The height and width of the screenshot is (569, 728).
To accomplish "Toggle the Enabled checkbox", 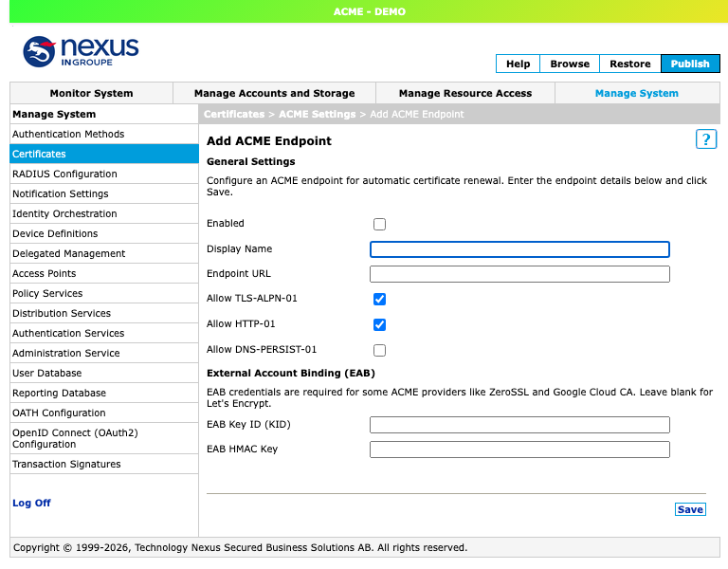I will coord(379,224).
